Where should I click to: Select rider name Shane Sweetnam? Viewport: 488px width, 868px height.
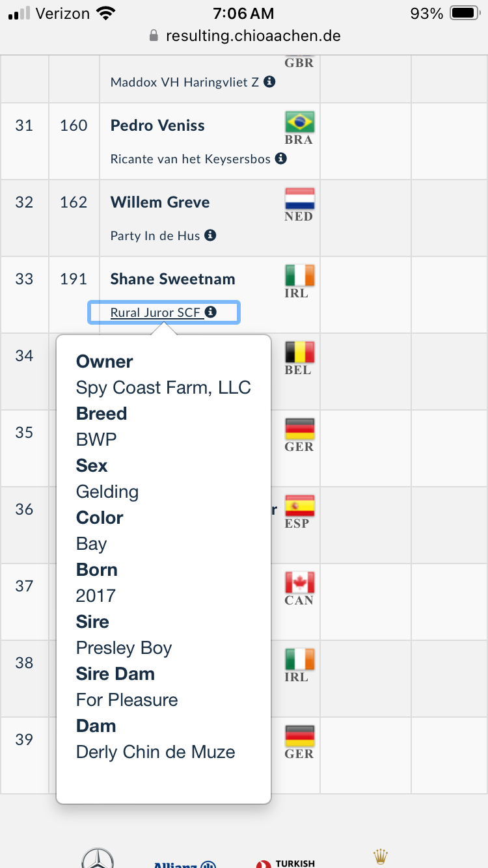coord(173,279)
